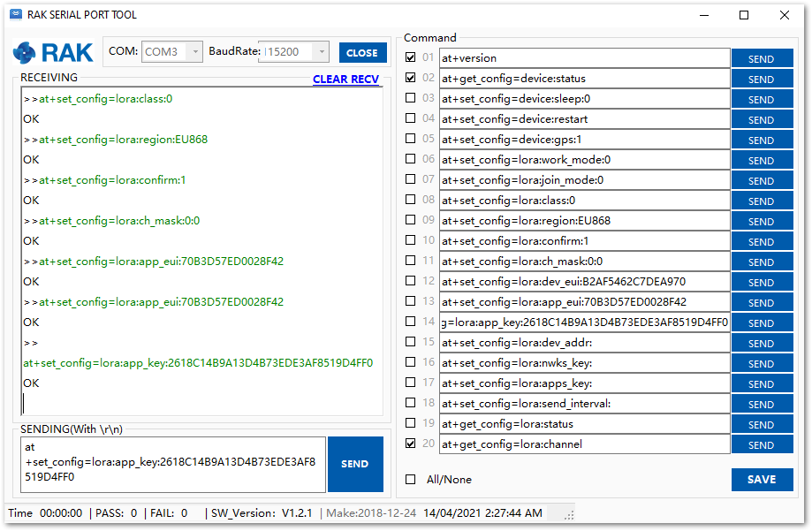Minimize the RAK Serial Port Tool window
The height and width of the screenshot is (531, 812).
coord(704,15)
